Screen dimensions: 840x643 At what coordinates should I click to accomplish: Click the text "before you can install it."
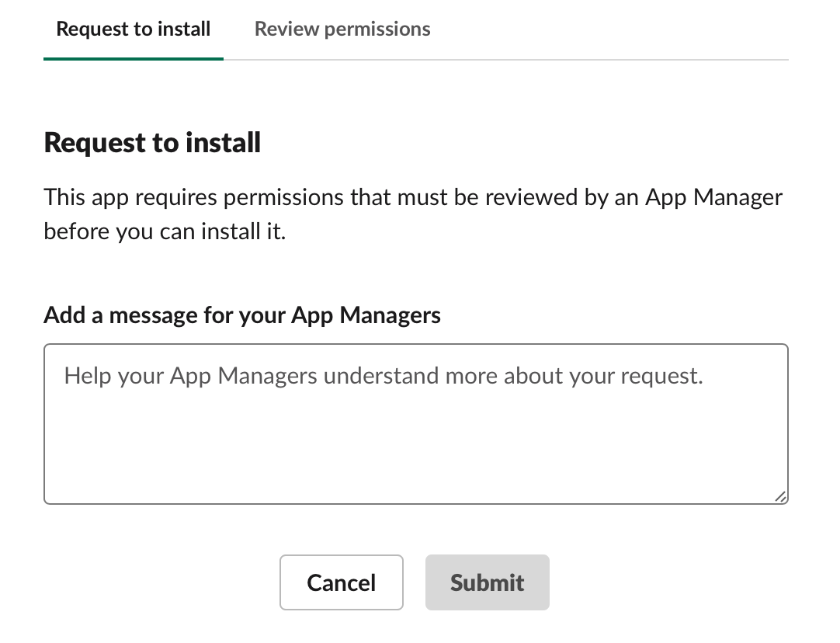pyautogui.click(x=165, y=231)
